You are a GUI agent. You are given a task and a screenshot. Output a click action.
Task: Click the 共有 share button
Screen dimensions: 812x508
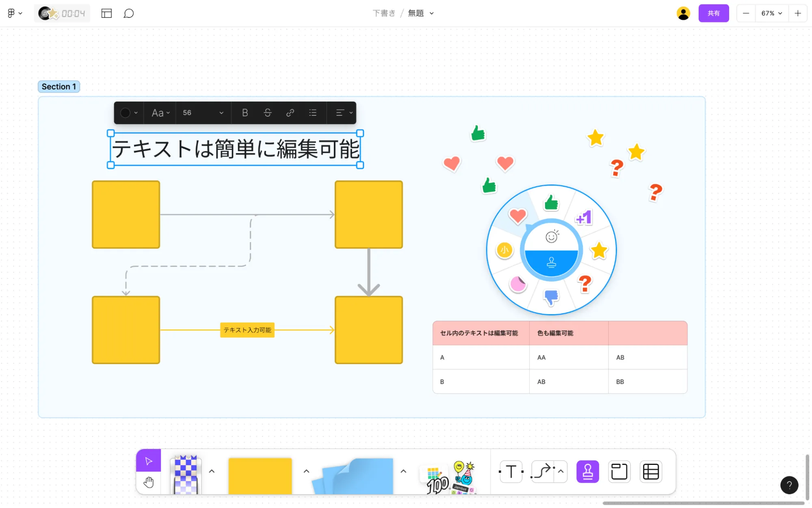point(714,13)
